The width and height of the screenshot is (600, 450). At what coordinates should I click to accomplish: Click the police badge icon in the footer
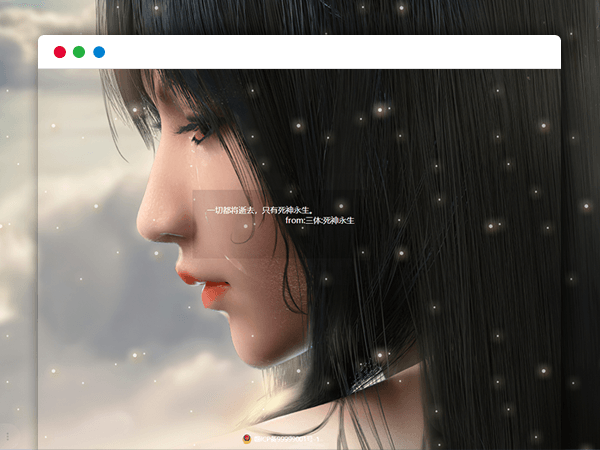point(247,438)
